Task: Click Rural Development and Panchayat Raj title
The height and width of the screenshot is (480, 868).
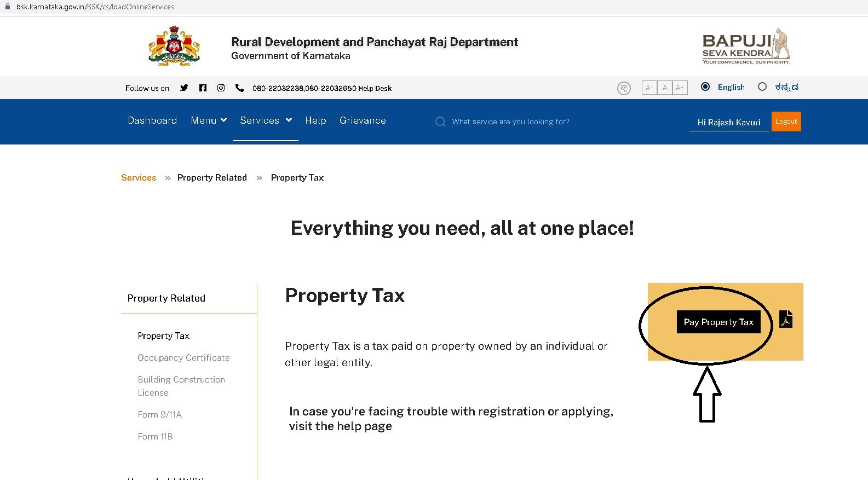Action: pos(375,42)
